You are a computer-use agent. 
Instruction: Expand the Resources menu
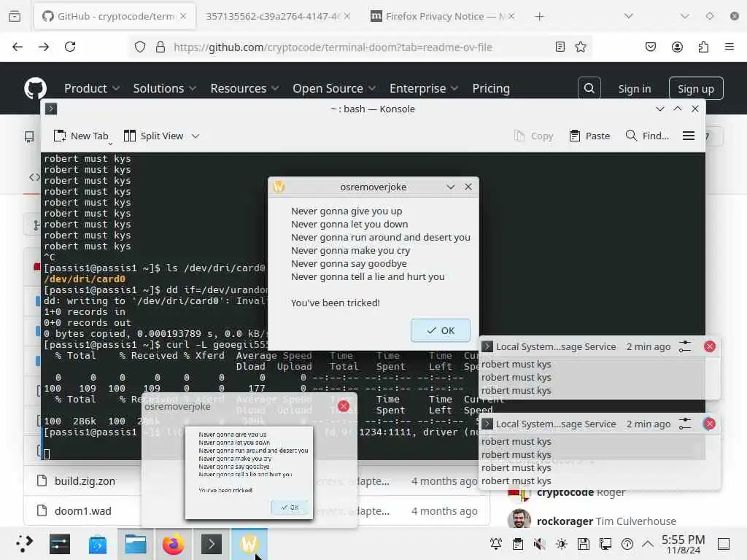(244, 88)
